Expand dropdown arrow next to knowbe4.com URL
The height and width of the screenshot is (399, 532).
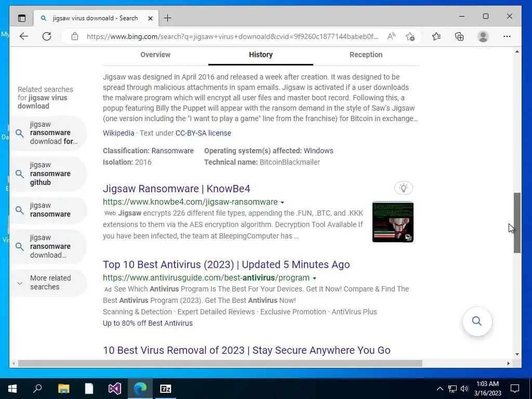pyautogui.click(x=282, y=203)
